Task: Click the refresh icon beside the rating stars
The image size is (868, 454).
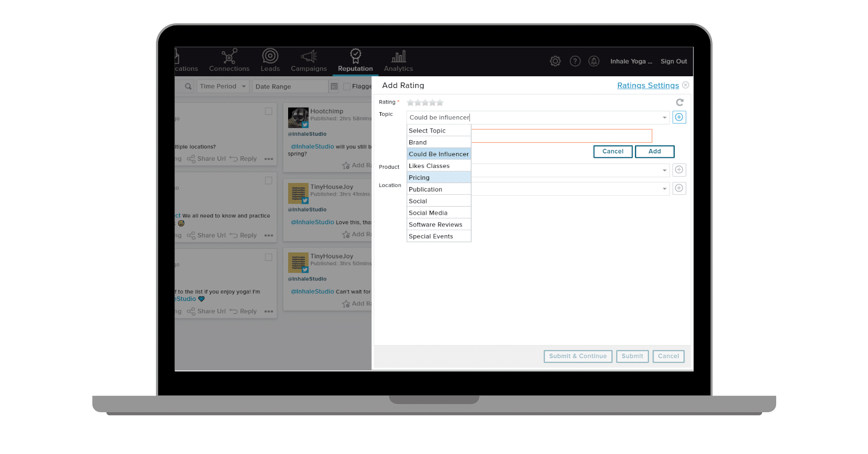Action: (x=679, y=103)
